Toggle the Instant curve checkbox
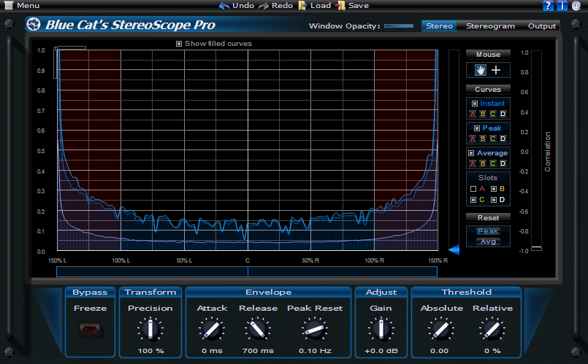 pyautogui.click(x=475, y=104)
